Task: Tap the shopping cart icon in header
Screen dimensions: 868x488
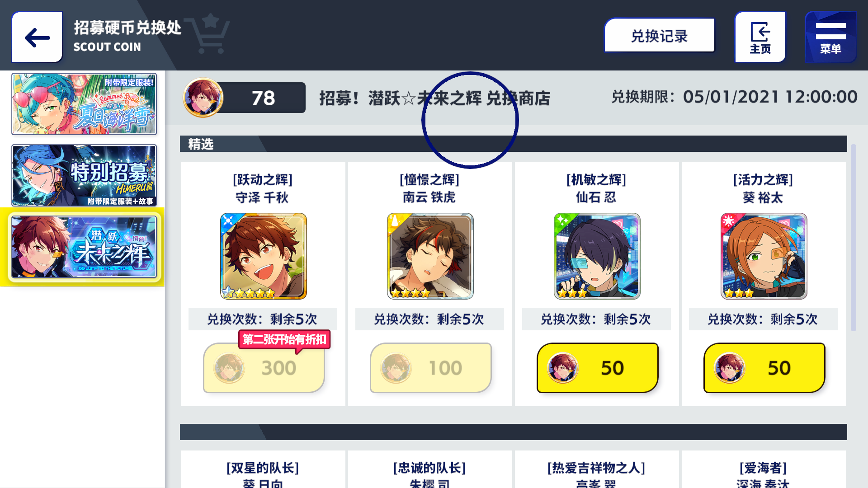Action: [x=208, y=34]
